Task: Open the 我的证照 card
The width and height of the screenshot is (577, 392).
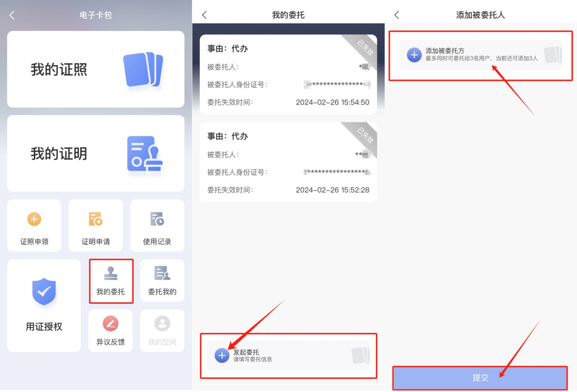Action: click(96, 69)
